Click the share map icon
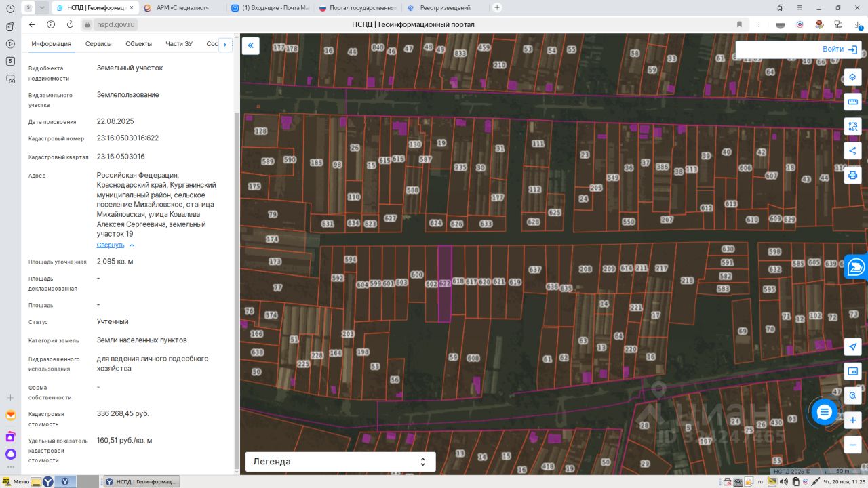The height and width of the screenshot is (488, 868). [852, 151]
